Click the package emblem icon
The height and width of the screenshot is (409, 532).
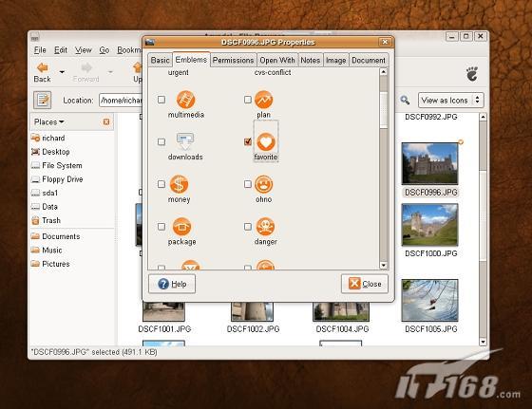181,227
